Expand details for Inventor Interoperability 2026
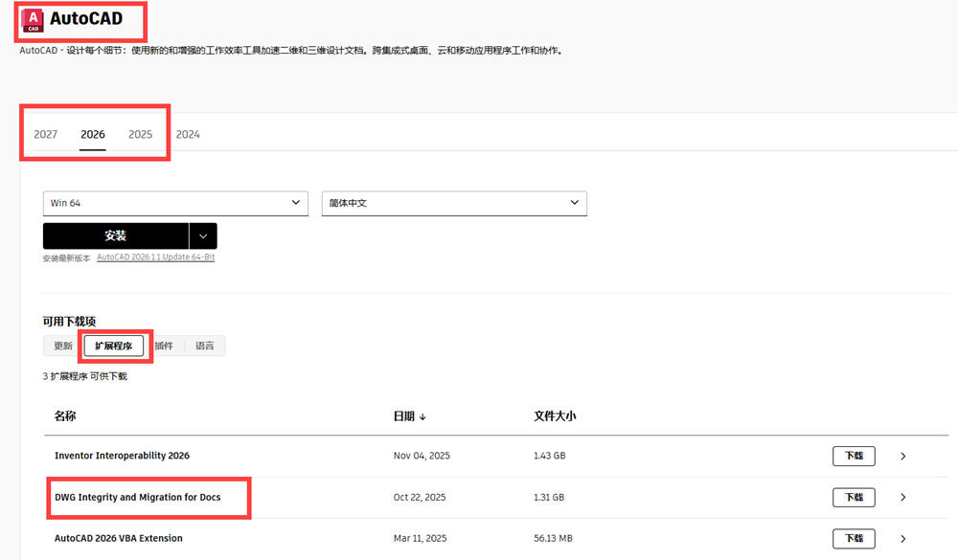Image resolution: width=958 pixels, height=560 pixels. [903, 457]
